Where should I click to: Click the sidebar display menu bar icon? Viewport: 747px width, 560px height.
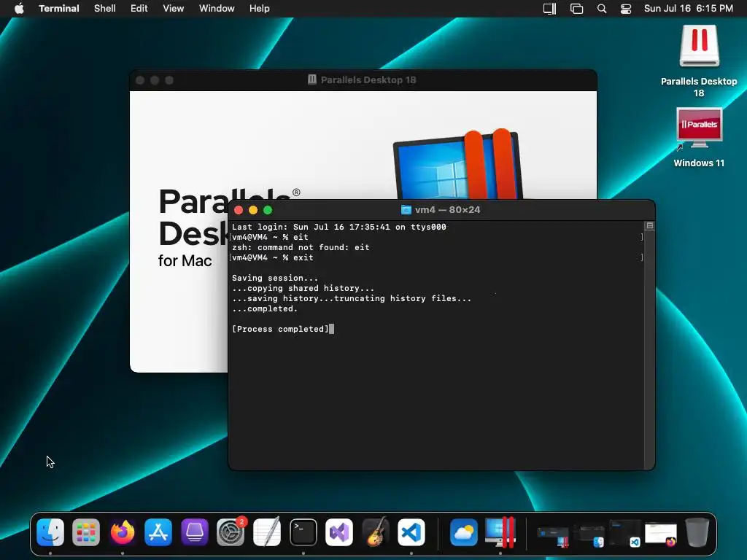(x=550, y=9)
